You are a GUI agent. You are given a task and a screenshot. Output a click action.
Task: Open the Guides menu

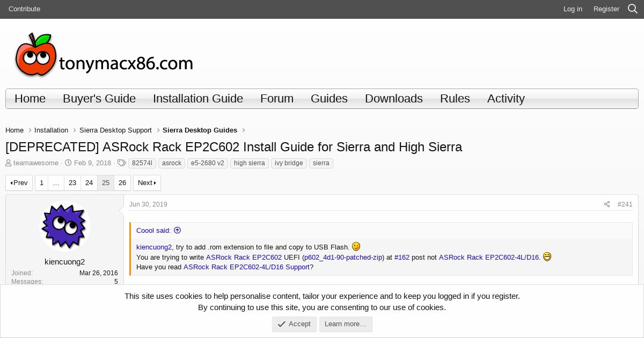[329, 99]
